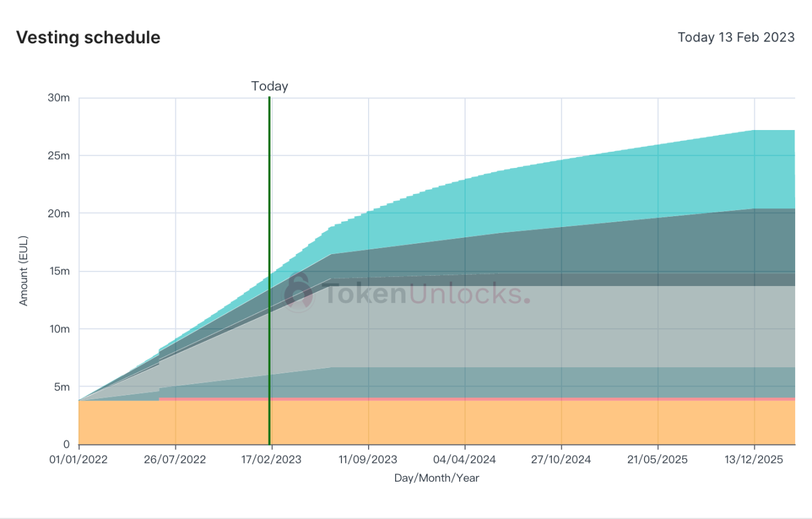Click the "Today 13 Feb 2023" date text

click(x=736, y=37)
